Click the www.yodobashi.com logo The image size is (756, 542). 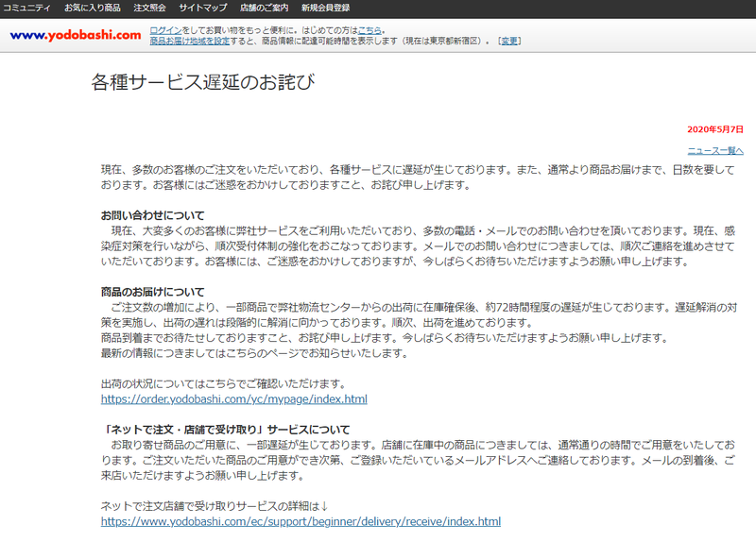coord(75,35)
